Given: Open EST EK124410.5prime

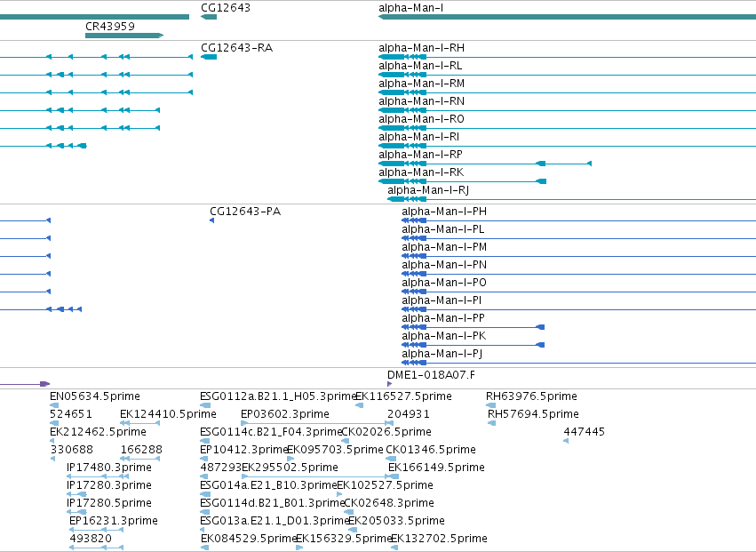Looking at the screenshot, I should 139,423.
